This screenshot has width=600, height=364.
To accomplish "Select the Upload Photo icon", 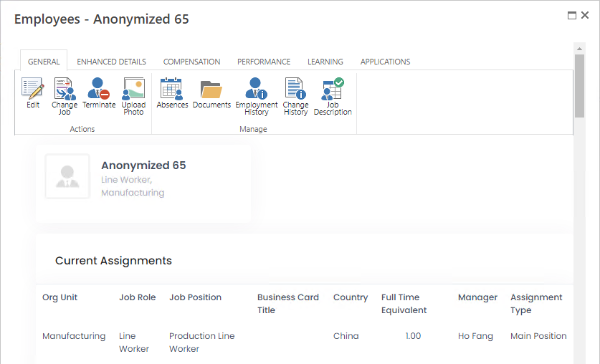I will 133,89.
